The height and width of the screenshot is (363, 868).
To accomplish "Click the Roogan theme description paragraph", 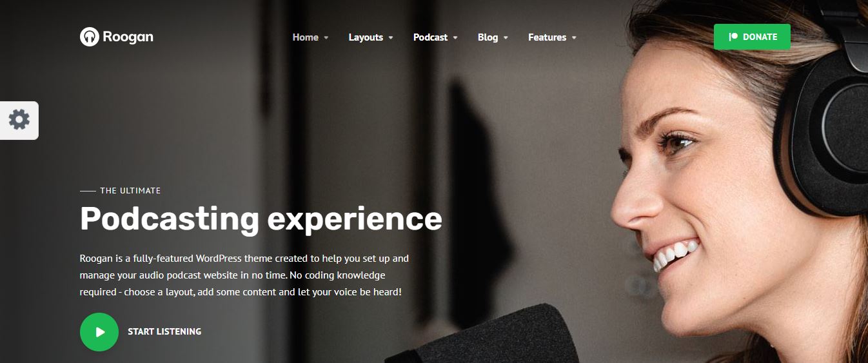I will click(244, 275).
